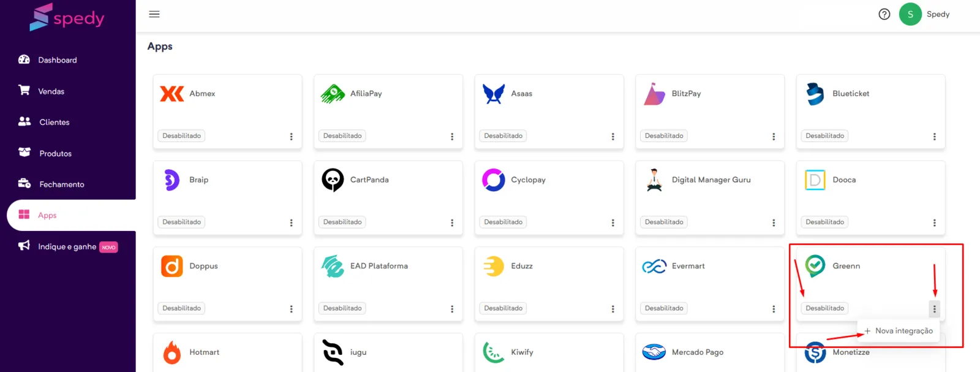Click the green S user avatar
The image size is (980, 372).
(910, 14)
